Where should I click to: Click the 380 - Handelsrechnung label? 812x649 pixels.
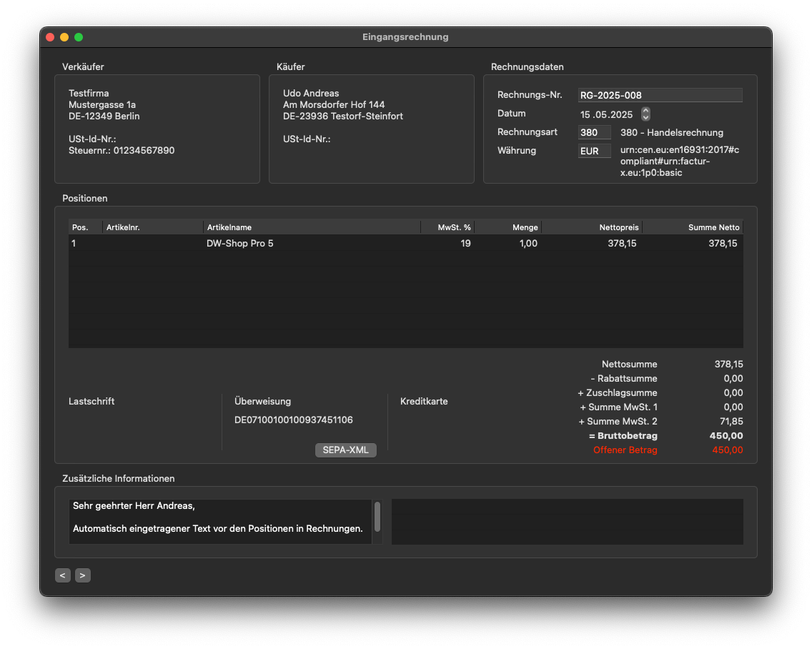[672, 133]
